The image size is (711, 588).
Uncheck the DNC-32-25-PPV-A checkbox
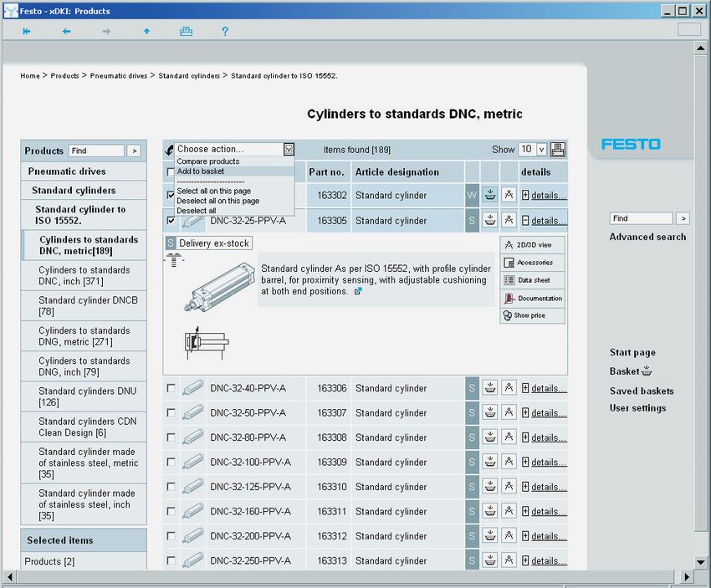coord(171,220)
